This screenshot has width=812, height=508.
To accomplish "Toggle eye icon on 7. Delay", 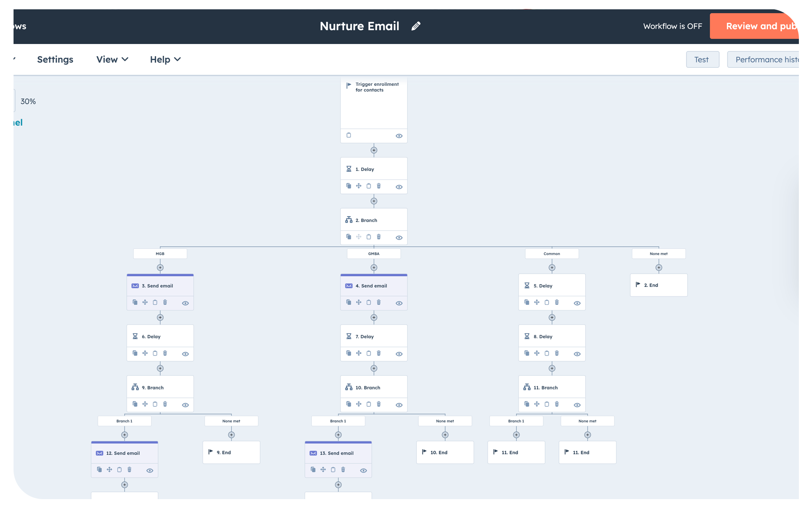I will click(x=399, y=354).
